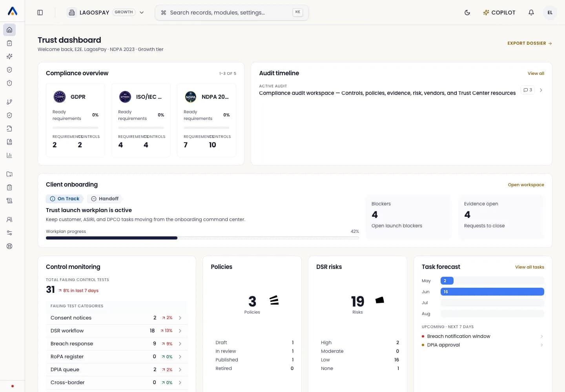Viewport: 565px width, 392px height.
Task: Open the git-branch workflow sidebar icon
Action: click(9, 102)
